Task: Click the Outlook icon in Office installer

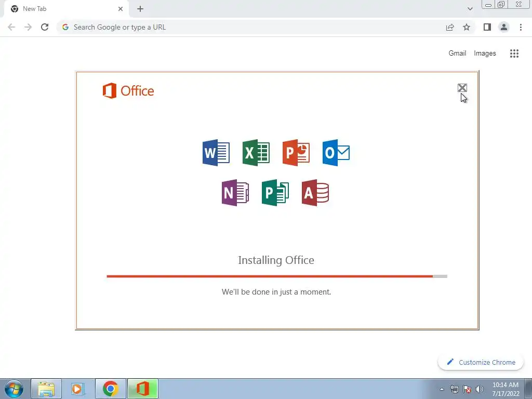Action: (x=336, y=153)
